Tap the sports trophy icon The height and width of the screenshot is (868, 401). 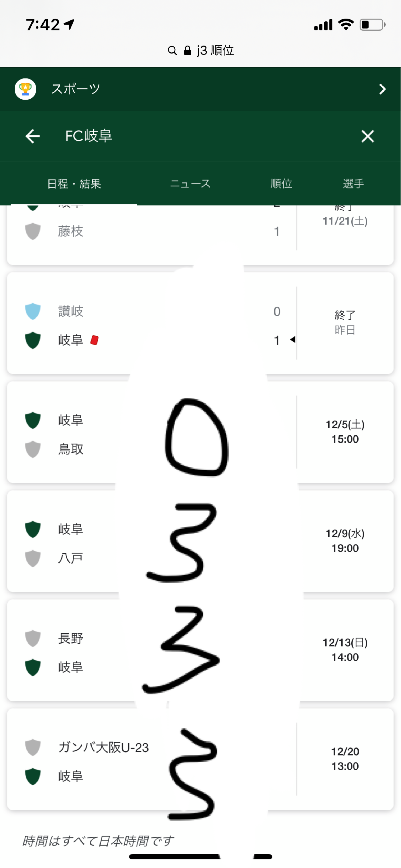coord(25,89)
